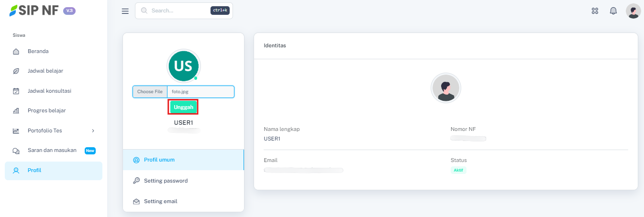Open Jadwal belajar from the sidebar
The height and width of the screenshot is (217, 644).
(45, 71)
